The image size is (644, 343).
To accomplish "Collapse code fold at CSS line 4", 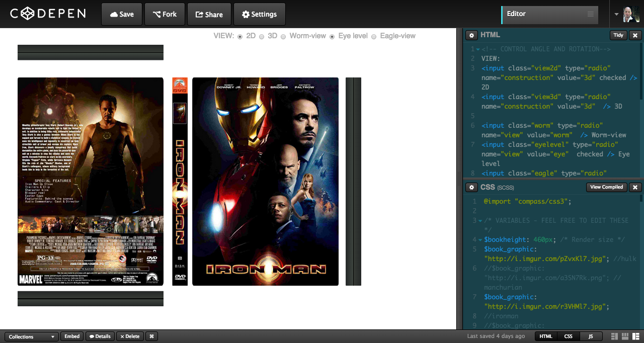I will tap(480, 240).
